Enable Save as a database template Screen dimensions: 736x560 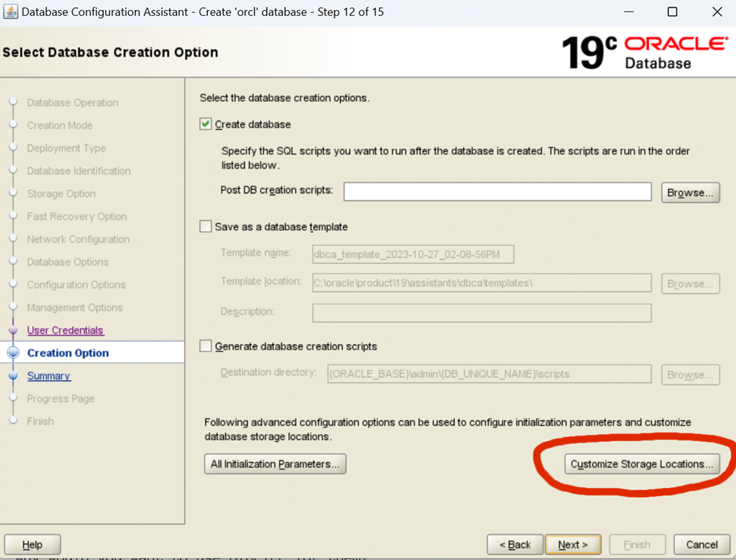pyautogui.click(x=206, y=227)
